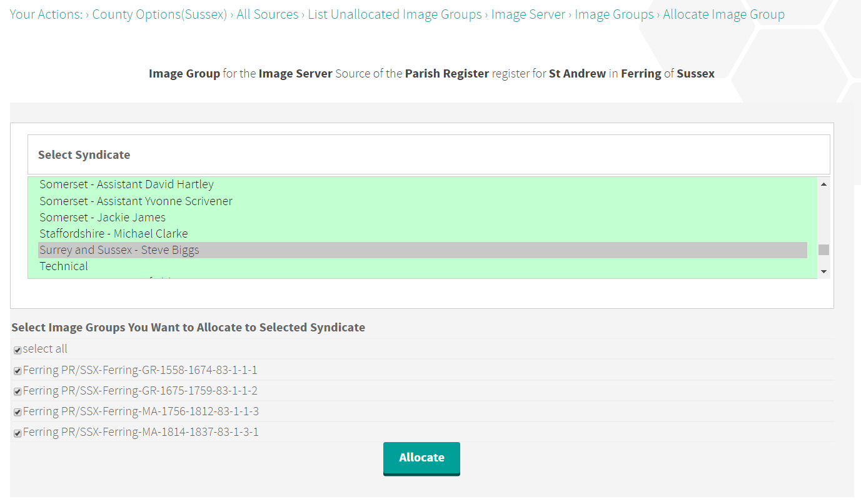Uncheck Ferring GR-1675-1759 image group checkbox
The image size is (861, 504).
[x=18, y=391]
